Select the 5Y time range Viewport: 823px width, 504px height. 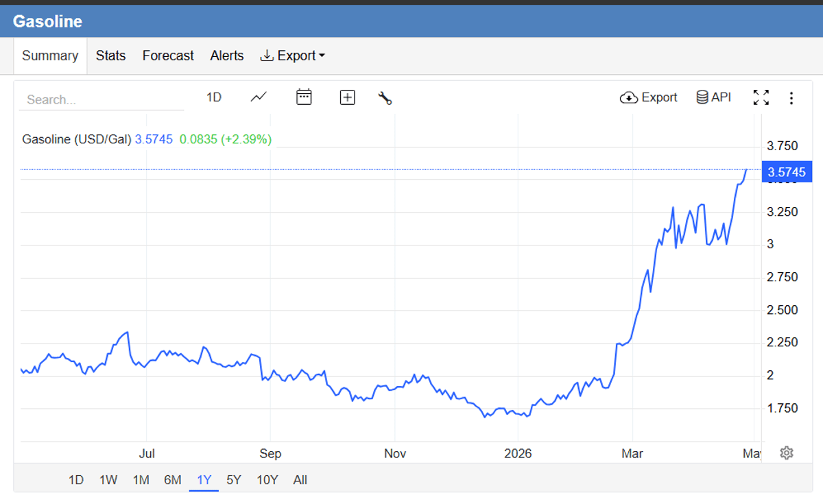click(x=234, y=480)
